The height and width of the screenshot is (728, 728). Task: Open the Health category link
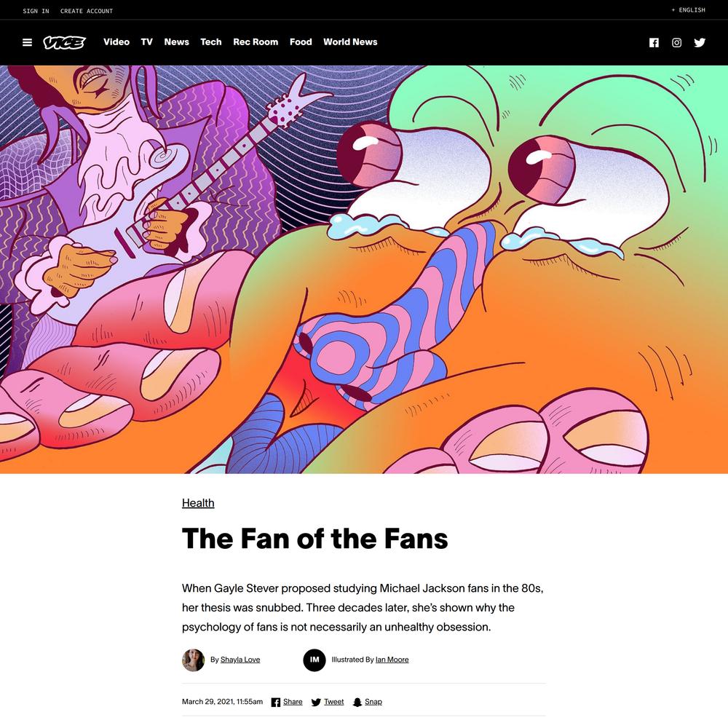(198, 503)
